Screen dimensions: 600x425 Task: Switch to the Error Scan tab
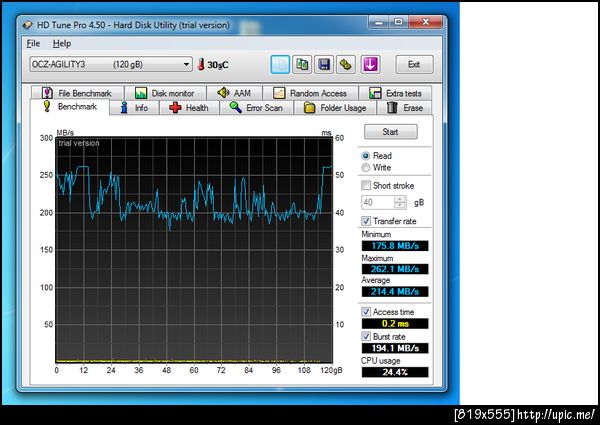coord(256,108)
